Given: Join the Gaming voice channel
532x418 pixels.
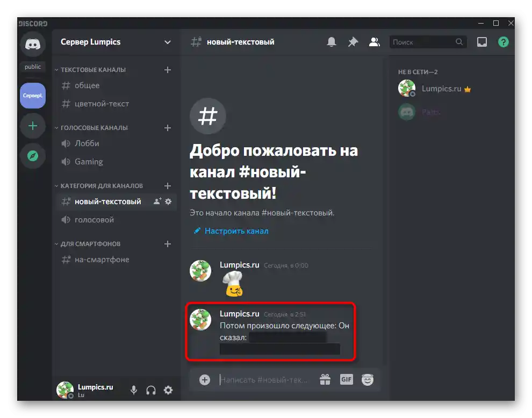Looking at the screenshot, I should tap(116, 162).
